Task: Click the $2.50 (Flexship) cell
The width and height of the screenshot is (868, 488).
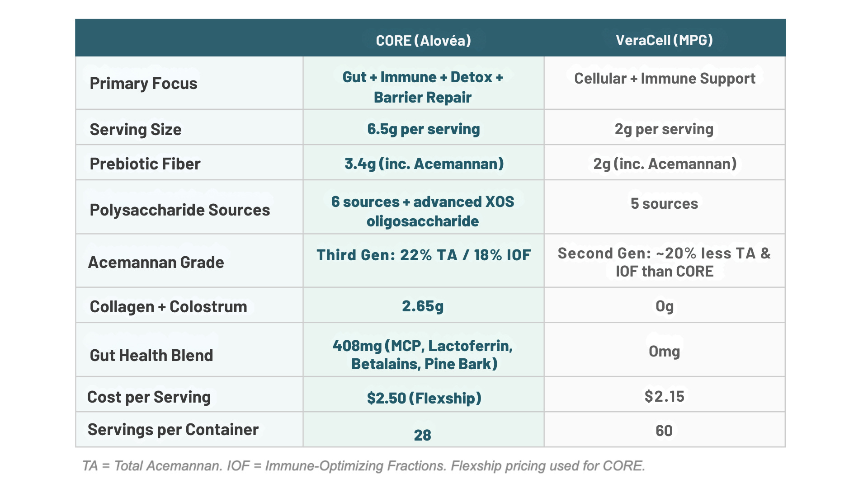Action: pyautogui.click(x=424, y=398)
